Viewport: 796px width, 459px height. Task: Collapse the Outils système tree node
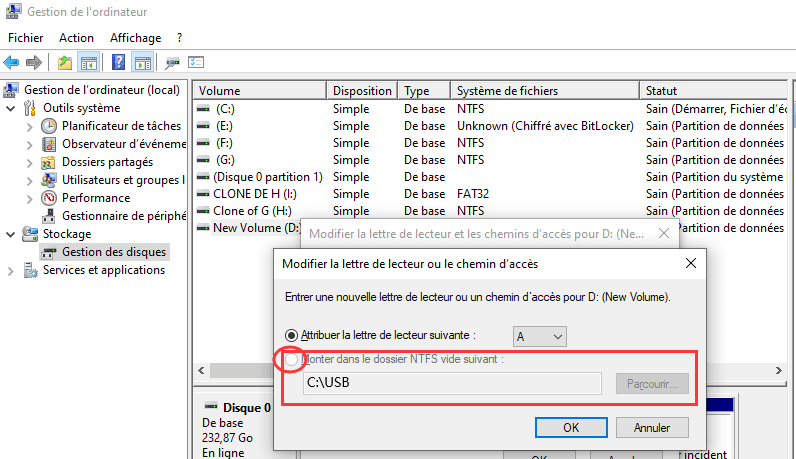click(x=11, y=108)
